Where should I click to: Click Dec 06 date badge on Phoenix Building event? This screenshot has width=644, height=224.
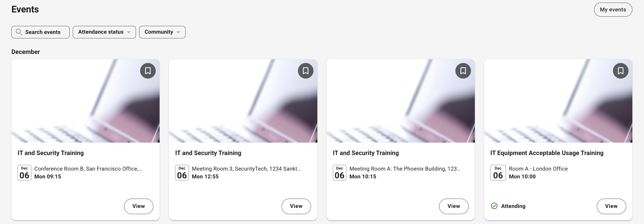click(x=339, y=173)
